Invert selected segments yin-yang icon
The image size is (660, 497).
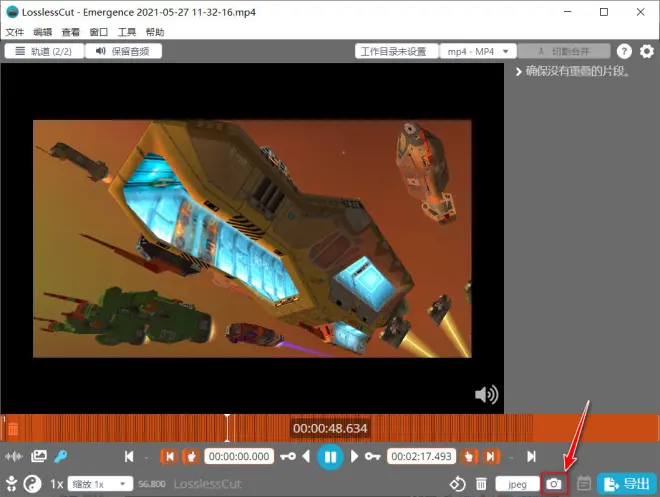[x=32, y=484]
